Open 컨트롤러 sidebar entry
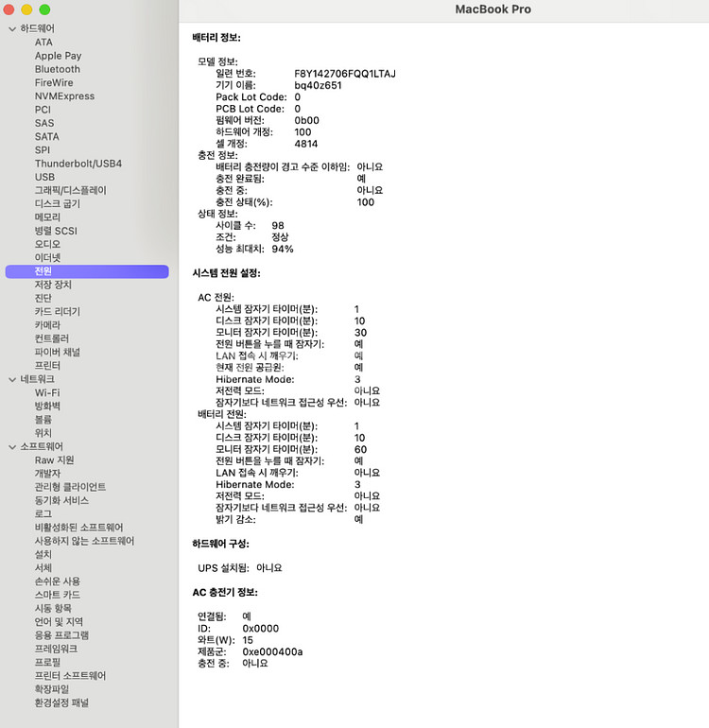Screen dimensions: 709x728 (x=52, y=338)
